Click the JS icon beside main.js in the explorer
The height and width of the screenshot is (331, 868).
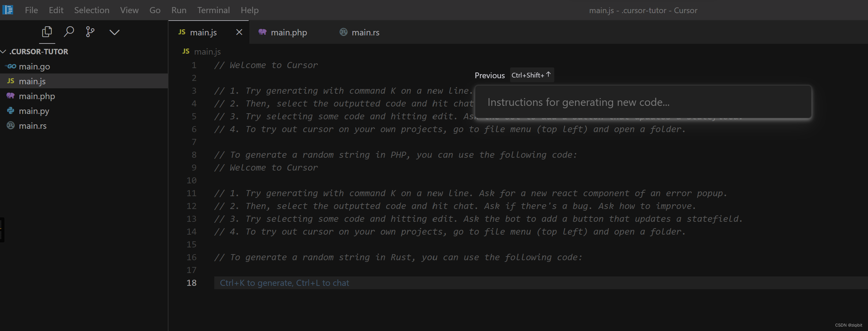tap(11, 81)
